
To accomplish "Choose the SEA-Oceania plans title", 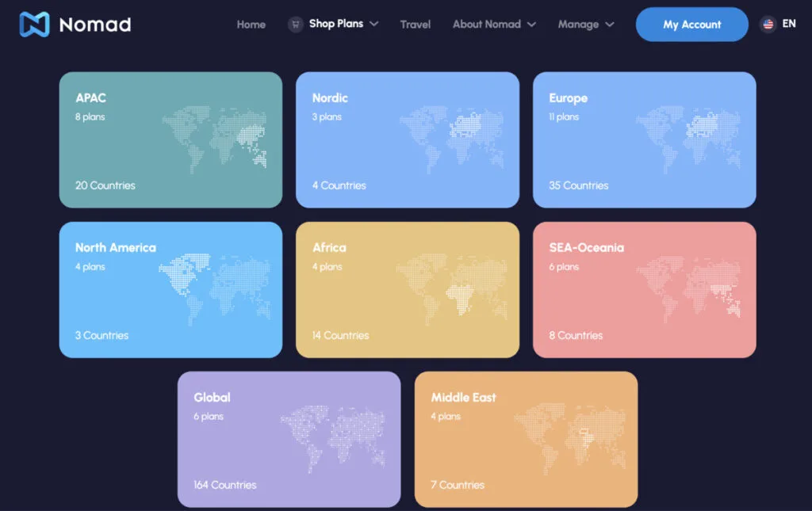I will (586, 248).
